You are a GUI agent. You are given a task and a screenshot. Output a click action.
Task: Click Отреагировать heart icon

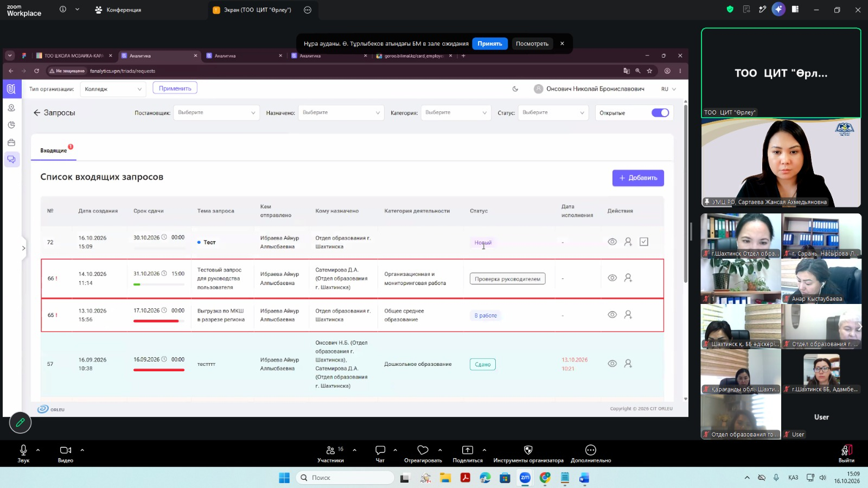[x=423, y=450]
